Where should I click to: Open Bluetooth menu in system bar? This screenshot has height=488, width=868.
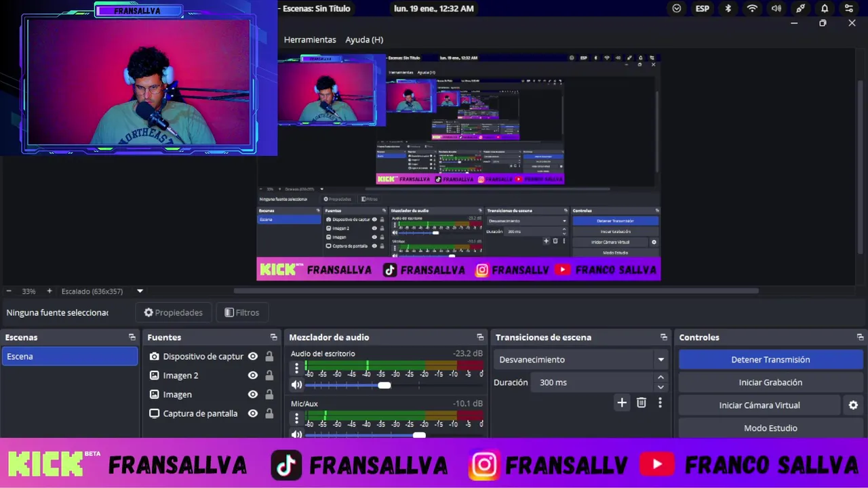point(728,9)
